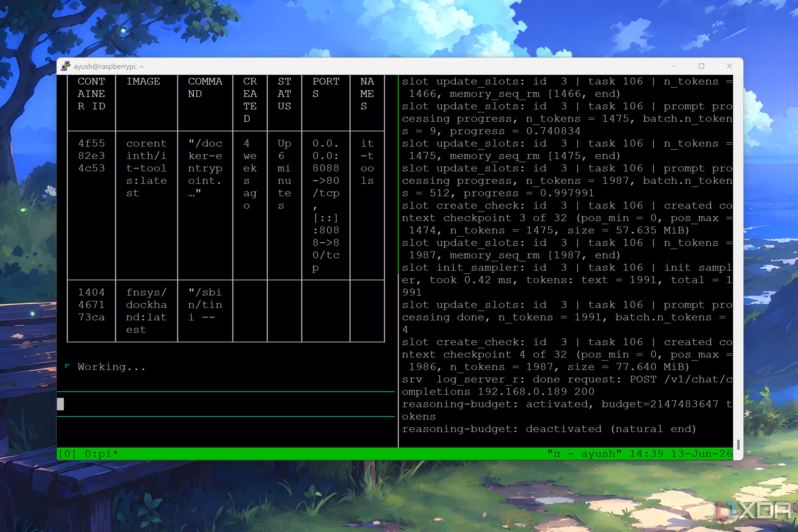Click the 'slot init_sampler' log line
This screenshot has height=532, width=798.
tap(567, 280)
